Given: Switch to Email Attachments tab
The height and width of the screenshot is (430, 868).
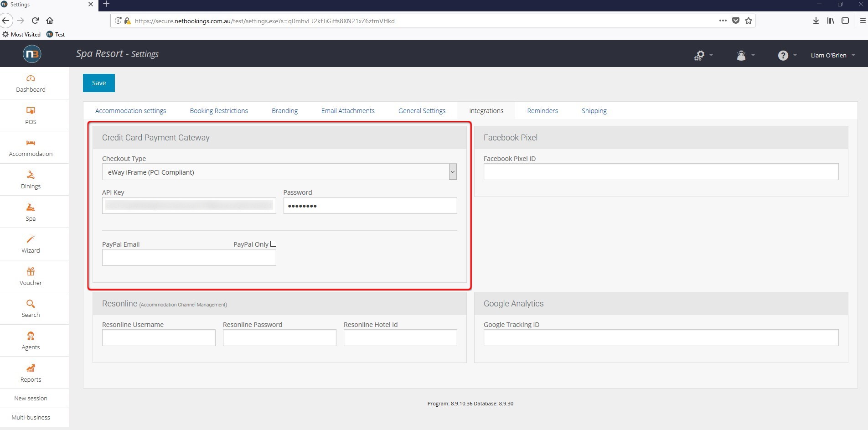Looking at the screenshot, I should (348, 111).
